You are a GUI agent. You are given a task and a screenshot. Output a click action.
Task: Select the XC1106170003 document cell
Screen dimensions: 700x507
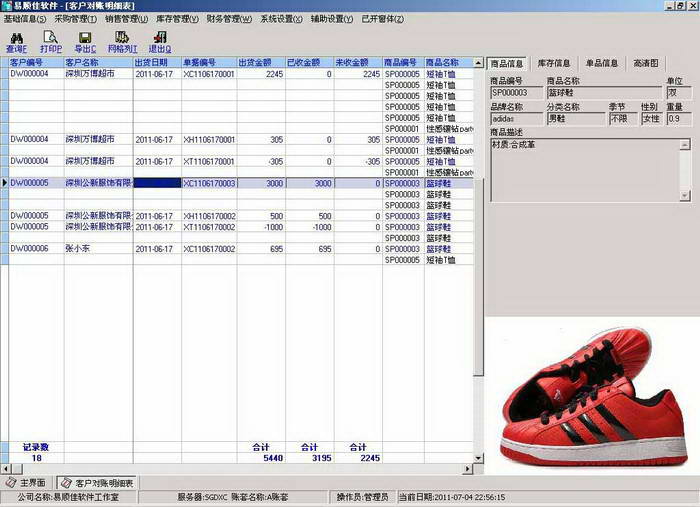(209, 183)
